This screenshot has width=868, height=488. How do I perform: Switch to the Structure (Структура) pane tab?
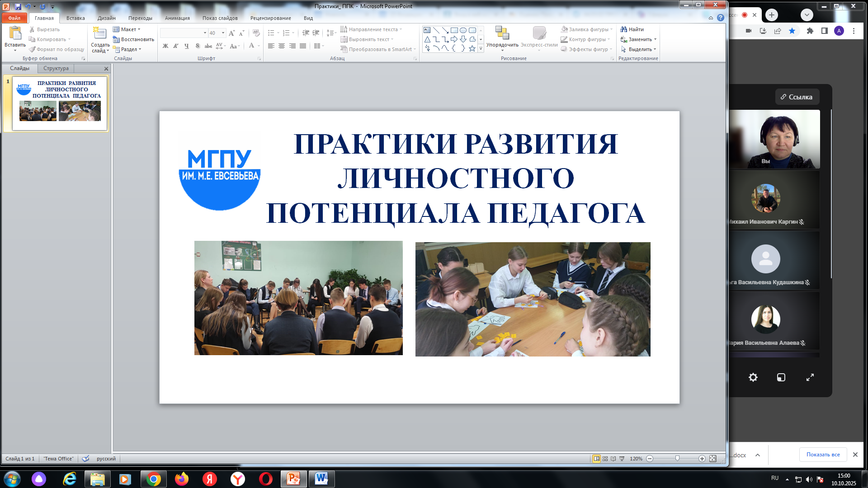[x=56, y=68]
